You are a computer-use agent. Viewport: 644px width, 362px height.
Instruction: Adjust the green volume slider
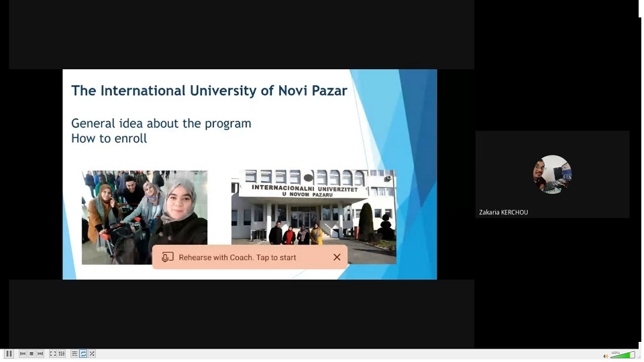pos(623,355)
